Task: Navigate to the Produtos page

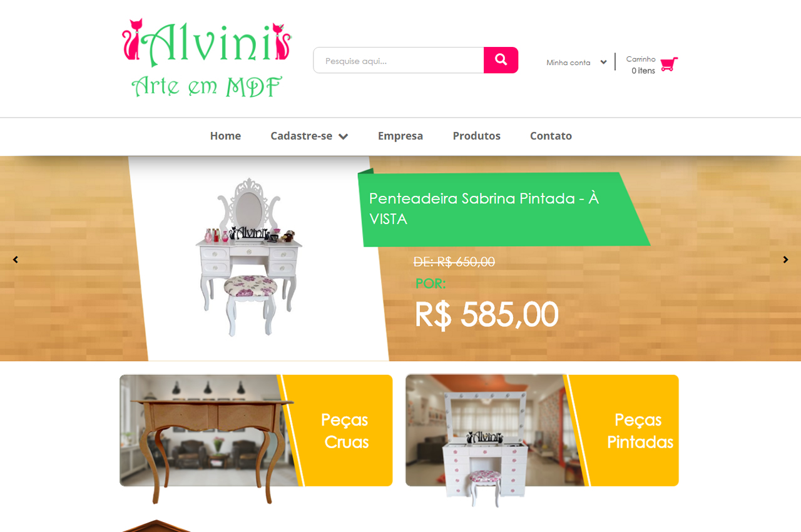Action: pos(477,136)
